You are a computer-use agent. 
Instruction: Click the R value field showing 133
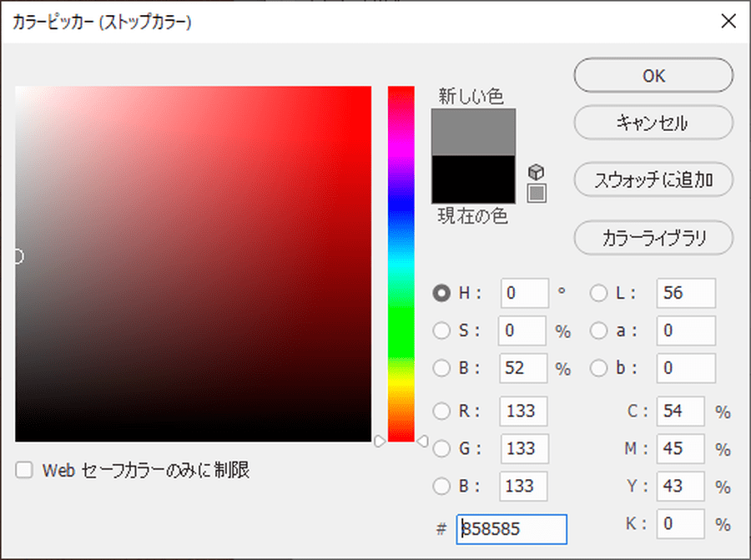523,411
